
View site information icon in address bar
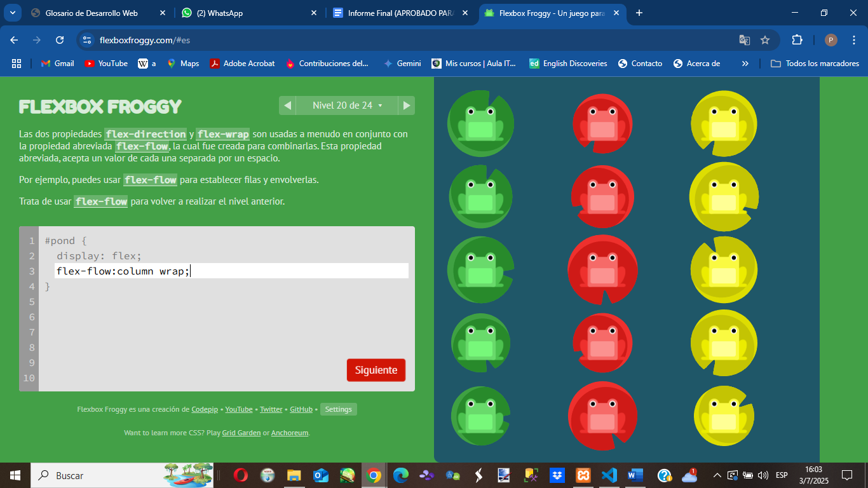click(88, 40)
